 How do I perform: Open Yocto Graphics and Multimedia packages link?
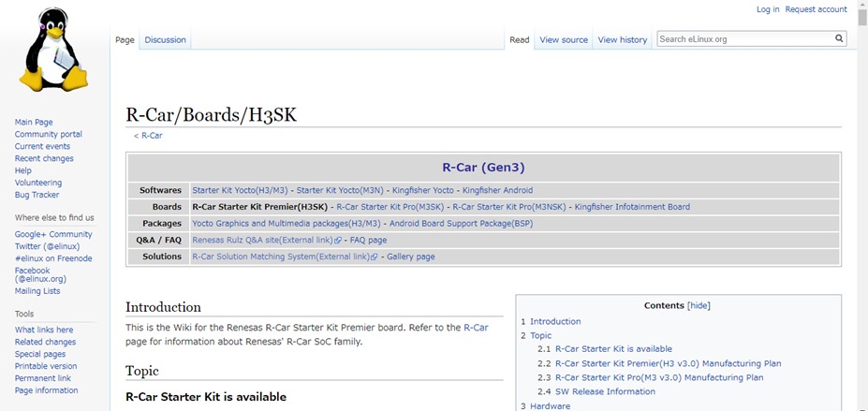pyautogui.click(x=287, y=224)
